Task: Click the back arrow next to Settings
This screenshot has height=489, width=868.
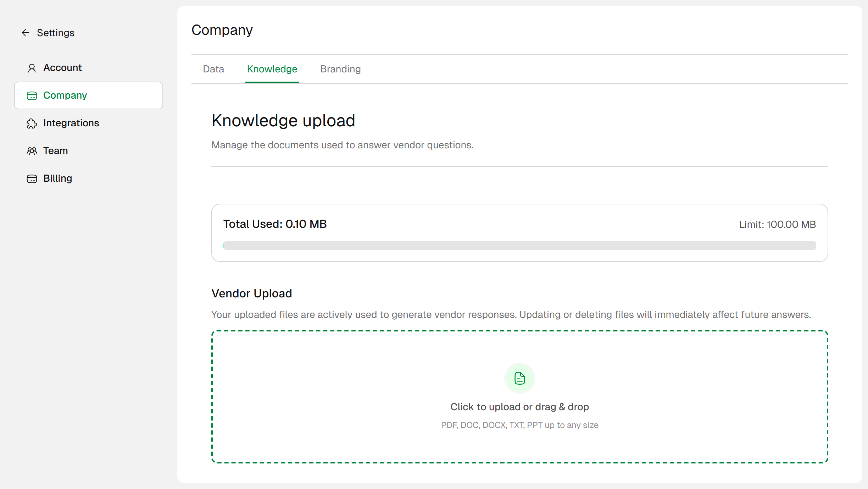Action: coord(25,33)
